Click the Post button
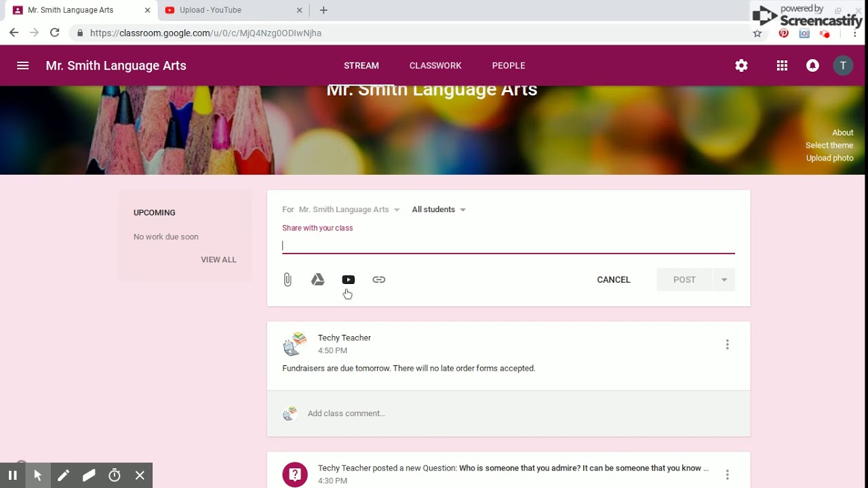868x488 pixels. pos(685,279)
